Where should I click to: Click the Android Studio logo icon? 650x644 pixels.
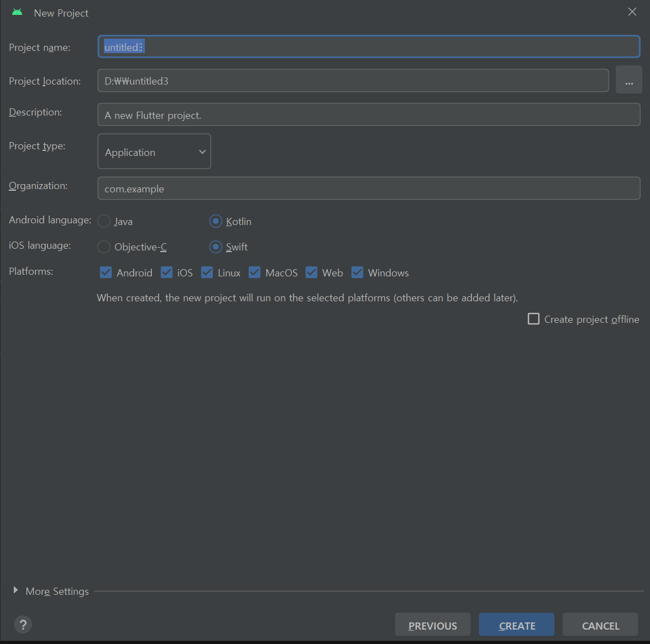pos(17,13)
